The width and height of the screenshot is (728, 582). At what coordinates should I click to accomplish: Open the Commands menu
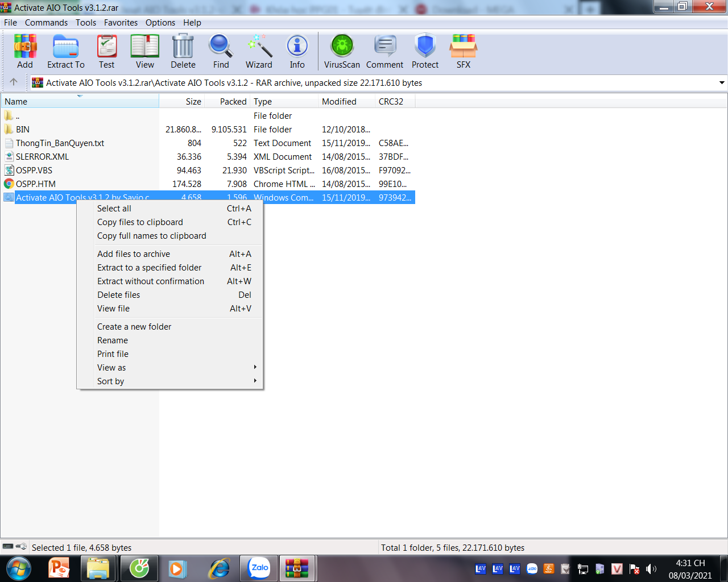click(46, 23)
